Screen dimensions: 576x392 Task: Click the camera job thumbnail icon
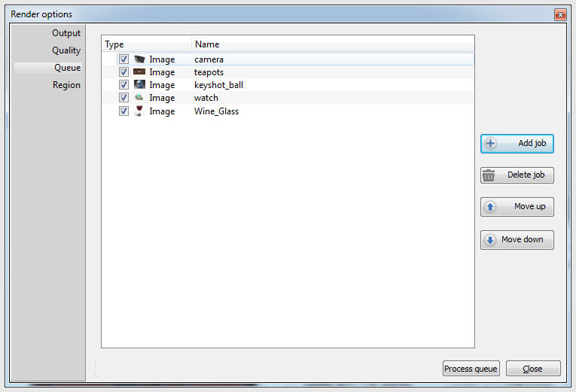[x=139, y=59]
